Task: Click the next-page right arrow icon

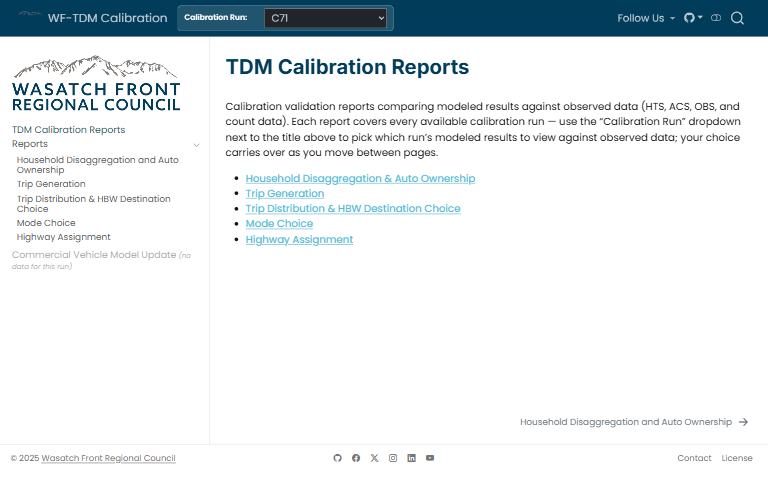Action: tap(744, 422)
